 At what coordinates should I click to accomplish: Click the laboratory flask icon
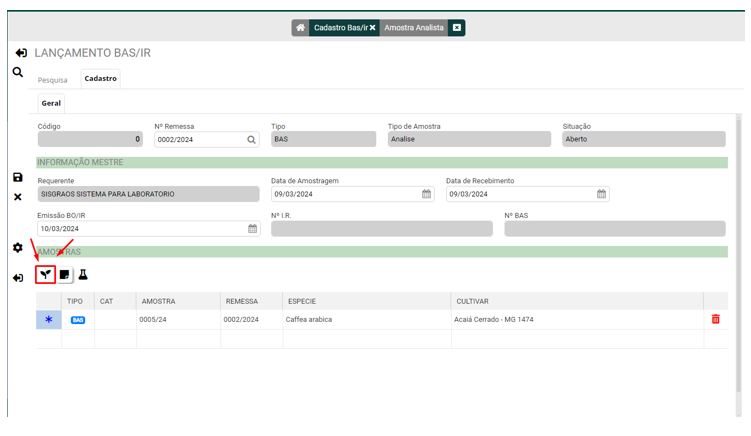pyautogui.click(x=84, y=274)
